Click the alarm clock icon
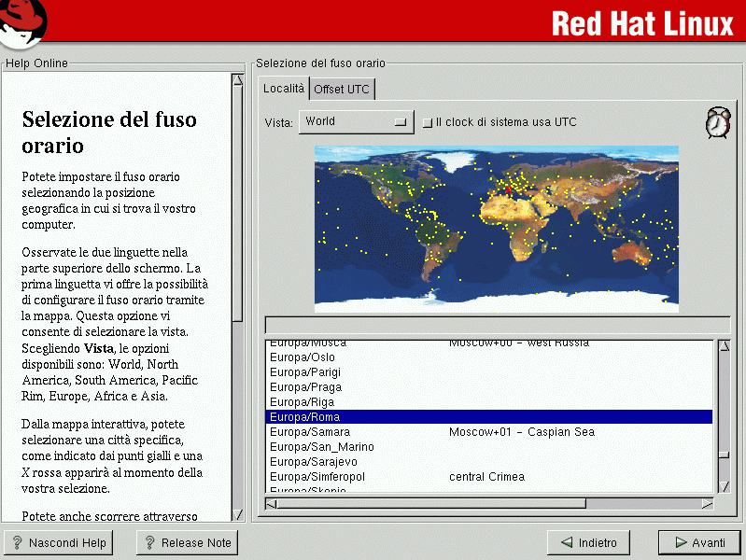This screenshot has height=560, width=746. tap(717, 121)
